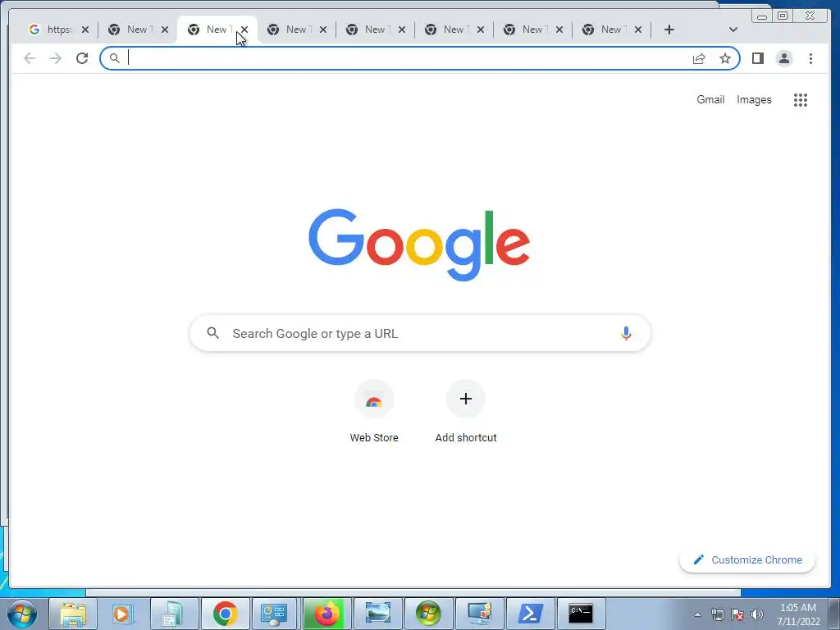Open Command Prompt from taskbar

pos(581,614)
